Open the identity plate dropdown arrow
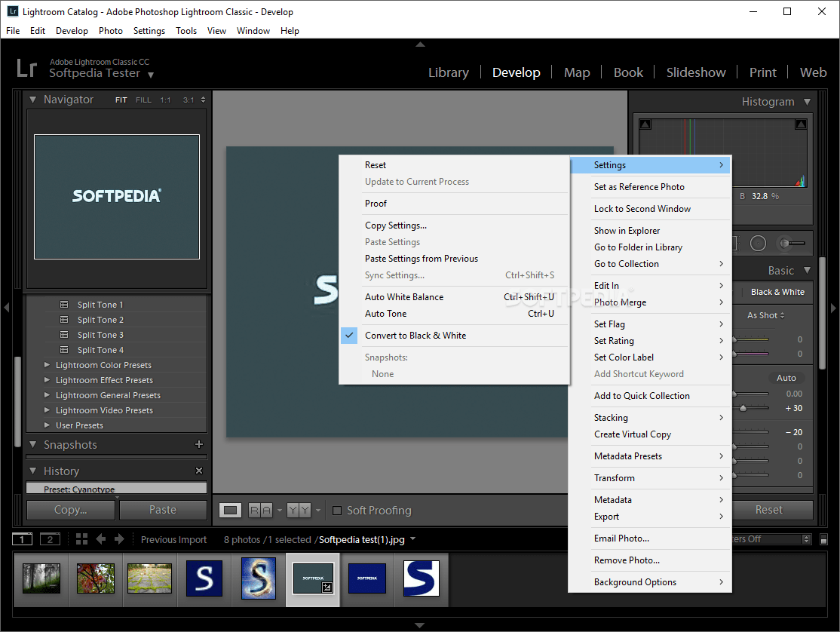The image size is (840, 632). pos(151,75)
